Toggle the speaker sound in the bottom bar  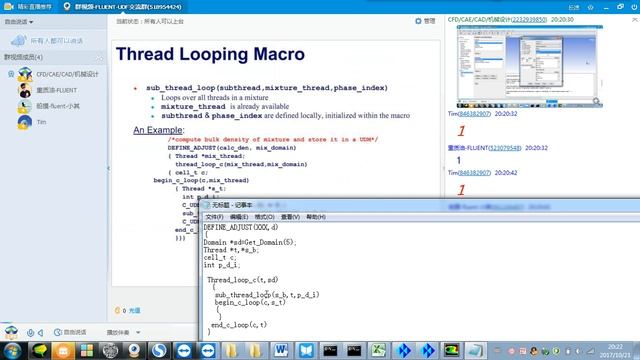point(41,333)
